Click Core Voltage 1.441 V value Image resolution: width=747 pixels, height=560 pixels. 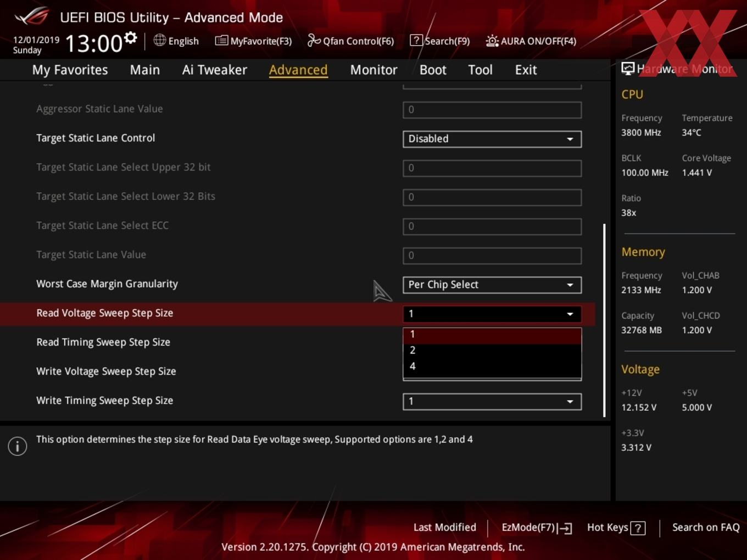[x=697, y=172]
